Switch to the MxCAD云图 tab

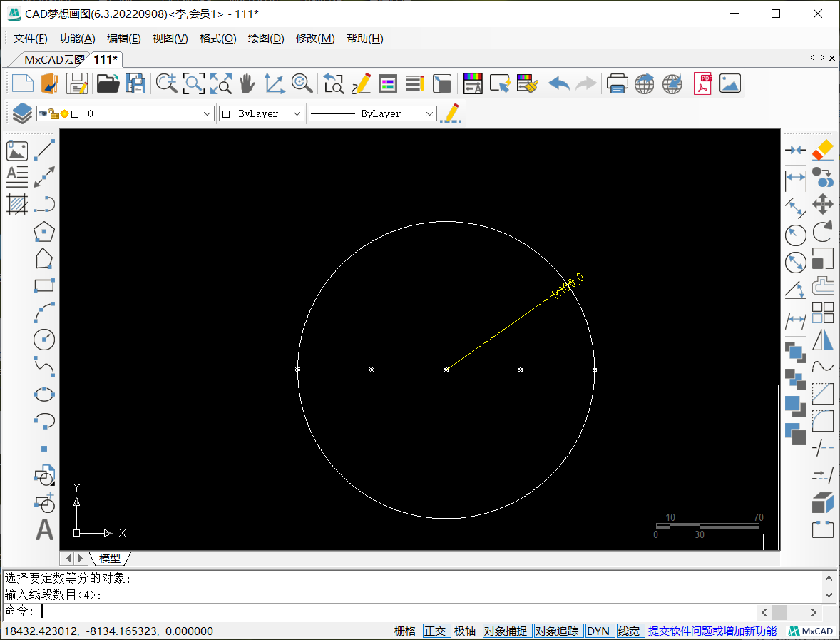tap(54, 59)
